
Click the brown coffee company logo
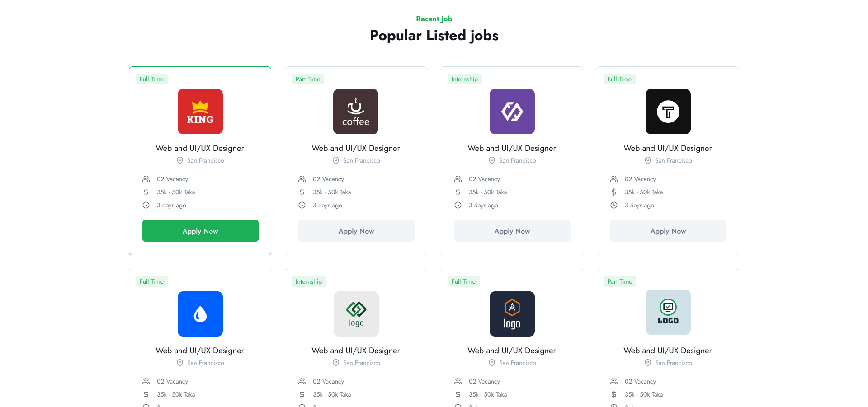pyautogui.click(x=356, y=112)
